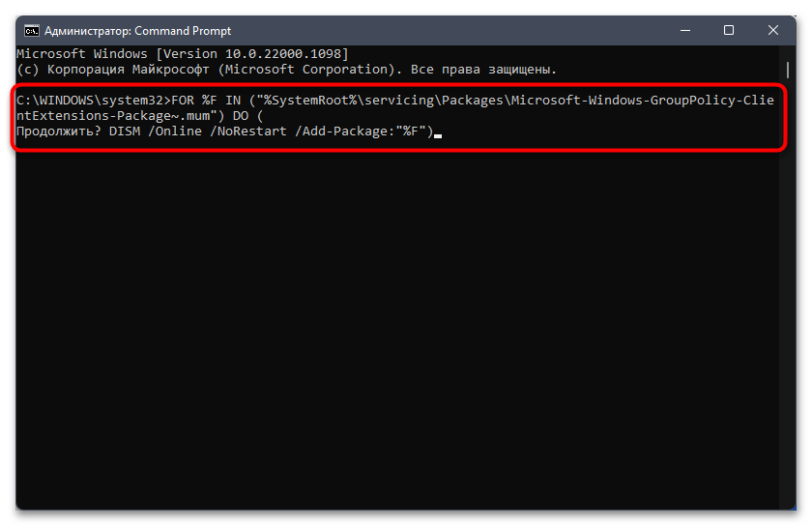Screen dimensions: 812x526
Task: Click the 'C:\WINDOWS\system32>' prompt text
Action: 93,100
